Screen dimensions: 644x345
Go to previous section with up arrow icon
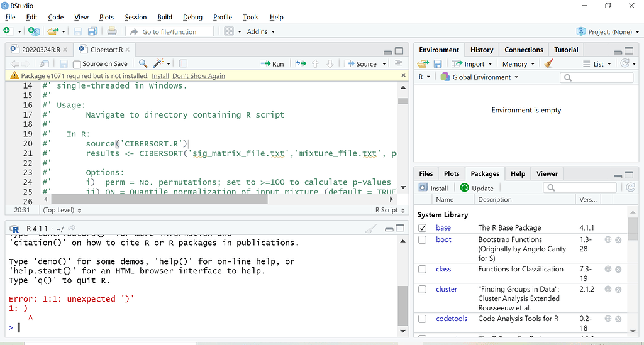coord(316,63)
